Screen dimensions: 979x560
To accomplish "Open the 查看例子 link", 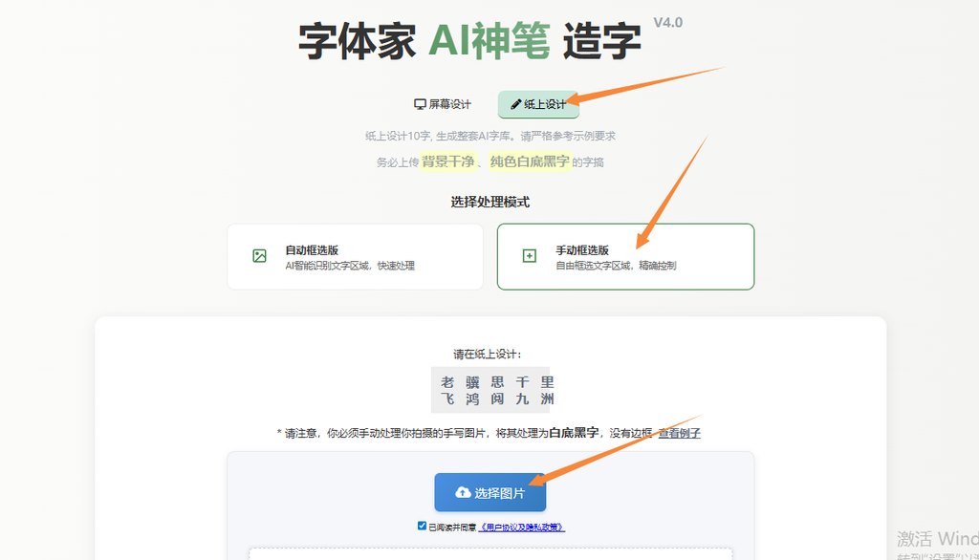I will pos(680,433).
